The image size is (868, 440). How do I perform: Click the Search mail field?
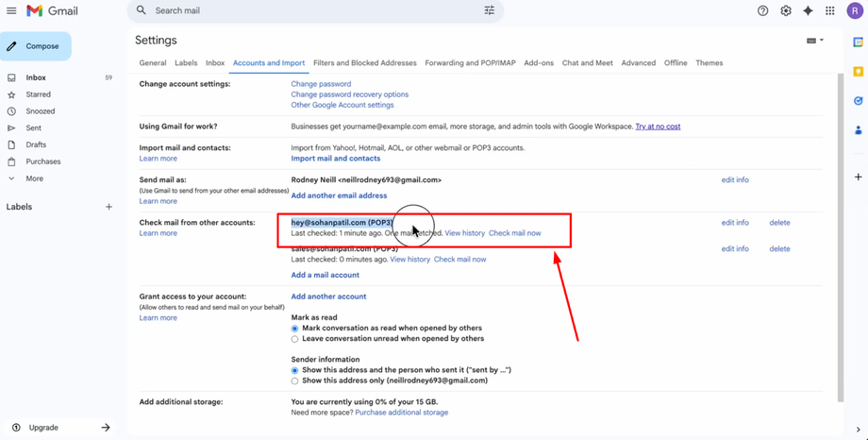[x=311, y=10]
